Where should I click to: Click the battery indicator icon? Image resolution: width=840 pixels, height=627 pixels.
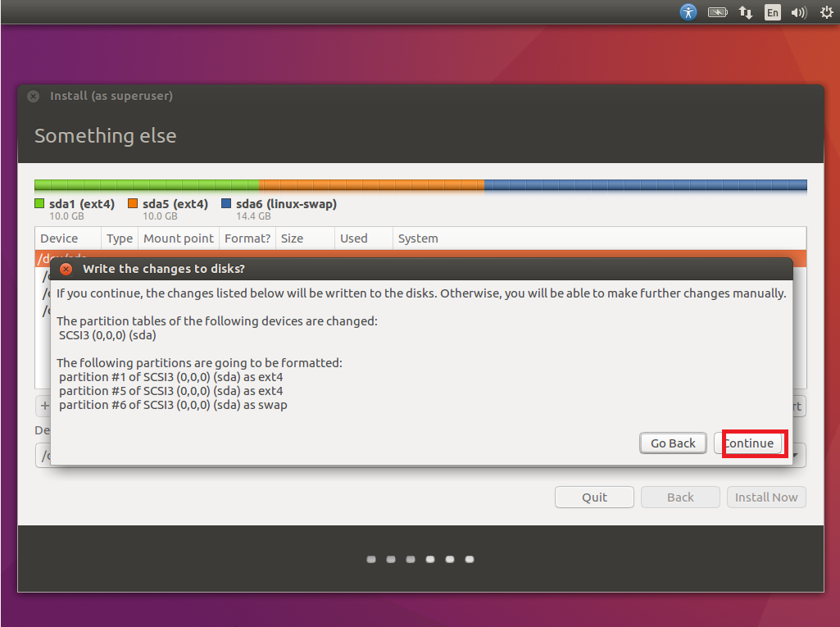[x=718, y=12]
